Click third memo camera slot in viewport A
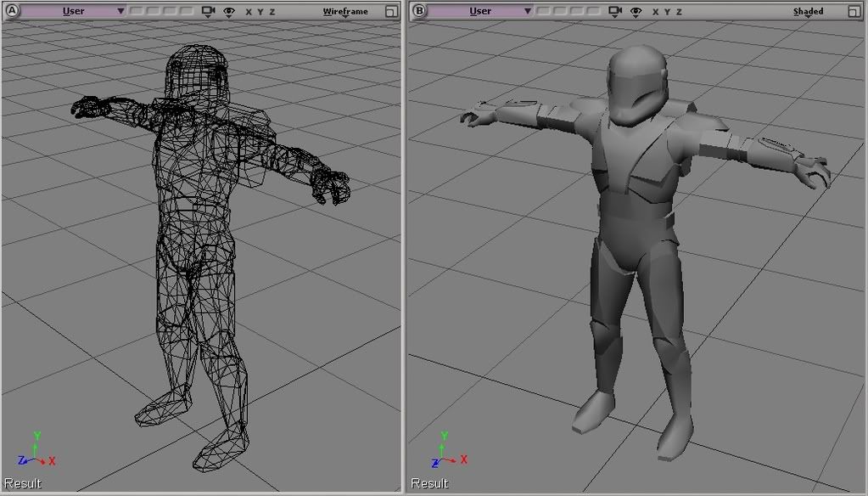 pyautogui.click(x=170, y=11)
